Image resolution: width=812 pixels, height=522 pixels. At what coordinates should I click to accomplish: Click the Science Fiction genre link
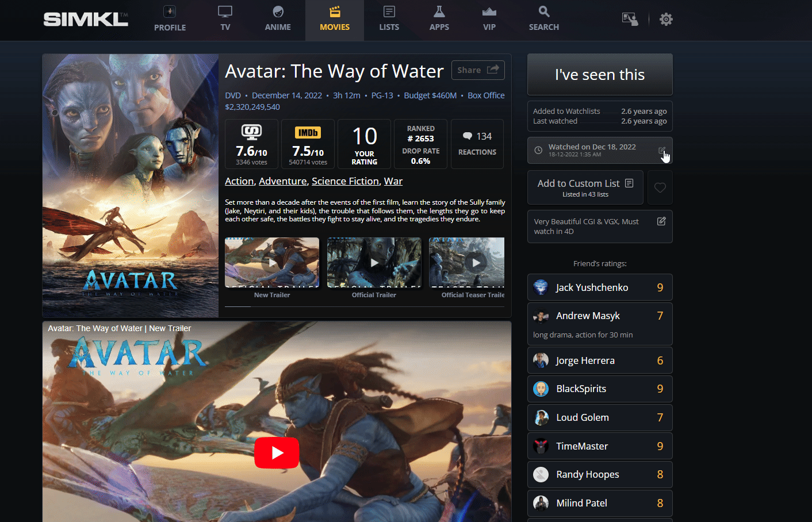point(345,181)
